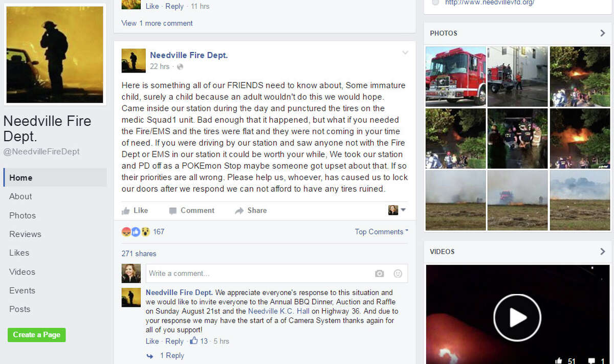Open the Top Comments sorting dropdown
The width and height of the screenshot is (614, 364).
pyautogui.click(x=382, y=232)
